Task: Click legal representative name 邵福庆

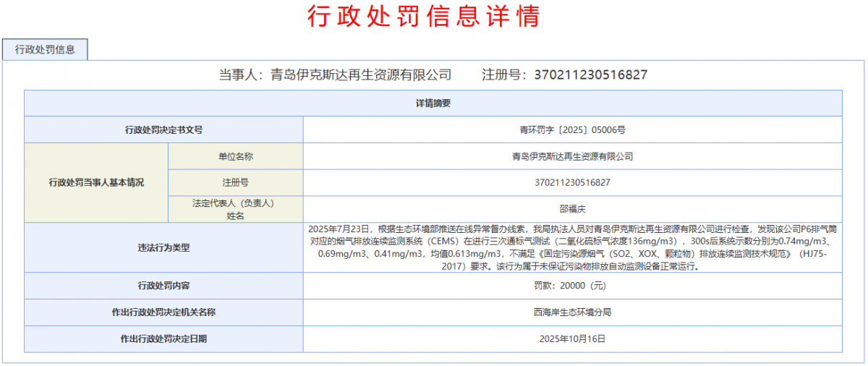Action: pyautogui.click(x=572, y=209)
